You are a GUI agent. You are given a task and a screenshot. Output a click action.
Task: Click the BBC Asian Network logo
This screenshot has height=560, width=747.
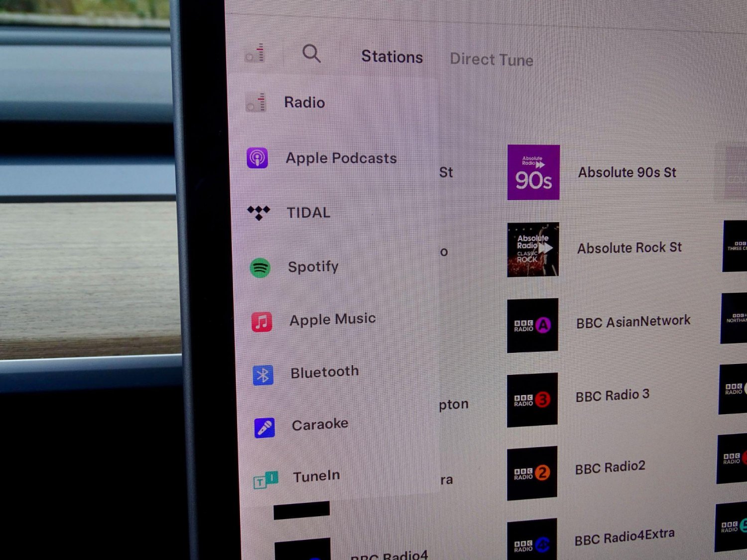532,326
